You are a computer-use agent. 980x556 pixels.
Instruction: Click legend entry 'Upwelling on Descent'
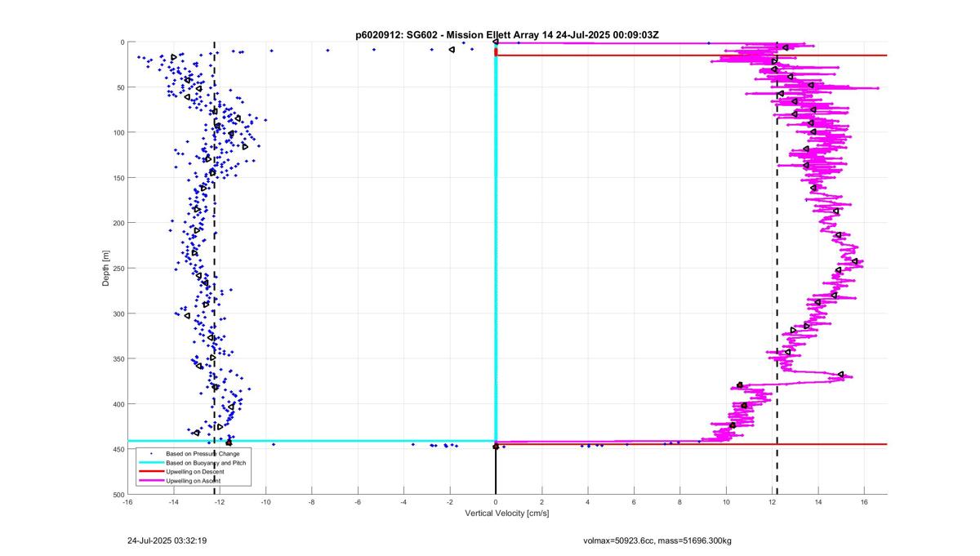coord(196,472)
